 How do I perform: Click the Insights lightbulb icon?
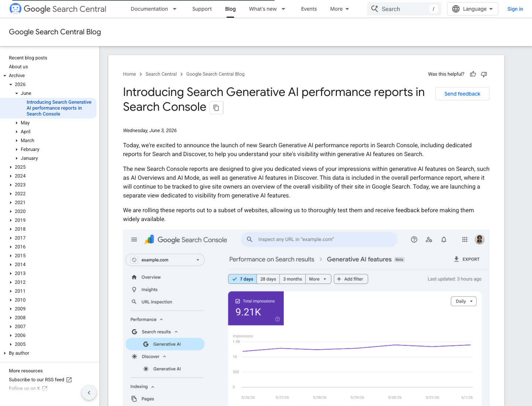(134, 290)
